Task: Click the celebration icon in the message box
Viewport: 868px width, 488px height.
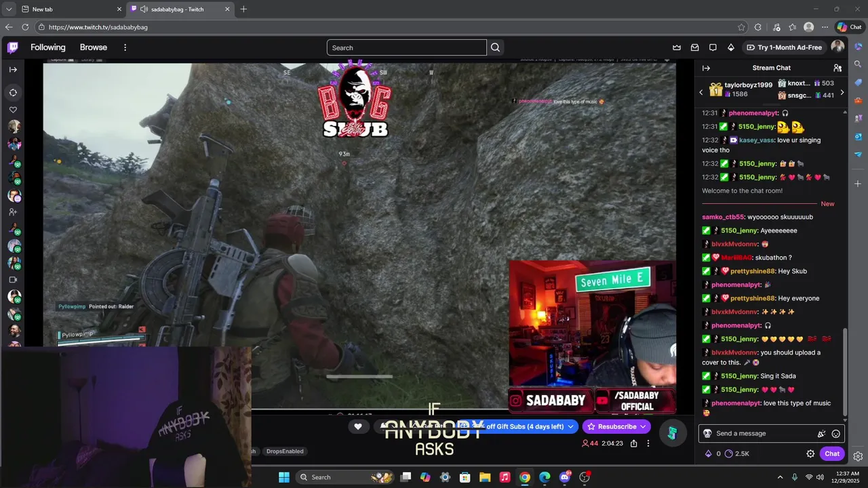Action: [821, 434]
